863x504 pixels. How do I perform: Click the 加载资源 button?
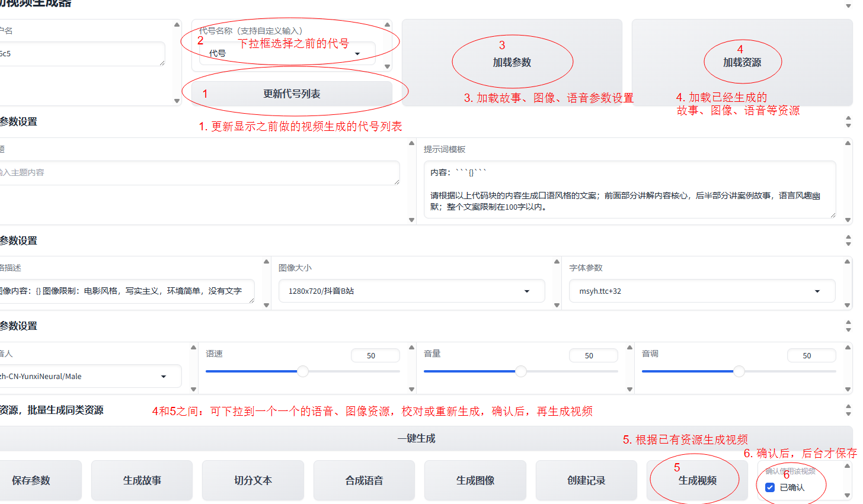point(742,62)
